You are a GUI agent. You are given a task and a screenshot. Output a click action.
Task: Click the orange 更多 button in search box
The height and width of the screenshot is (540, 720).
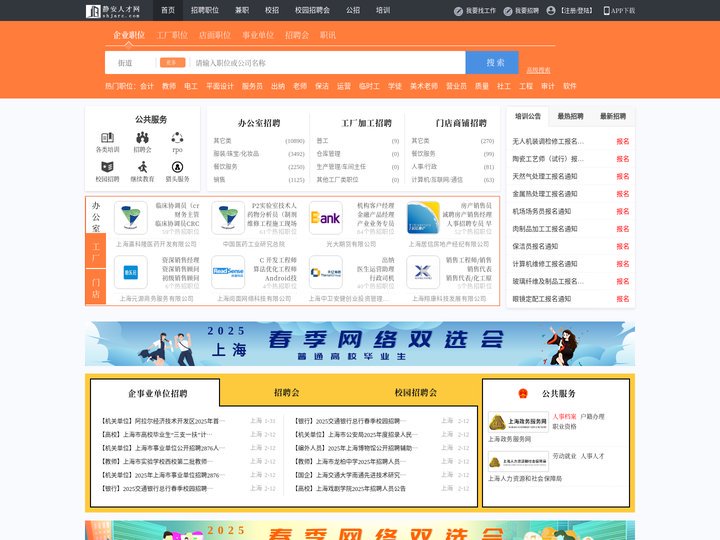[173, 62]
